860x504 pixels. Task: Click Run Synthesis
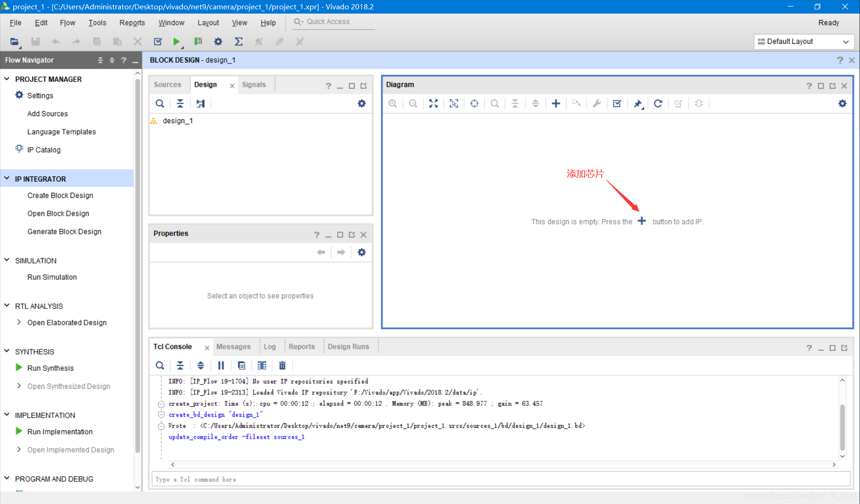point(50,368)
